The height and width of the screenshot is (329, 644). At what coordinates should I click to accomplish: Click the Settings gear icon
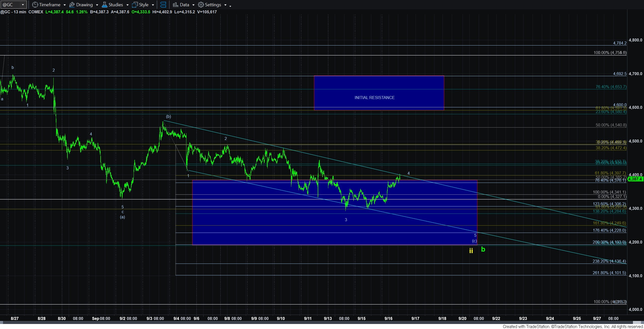(201, 5)
